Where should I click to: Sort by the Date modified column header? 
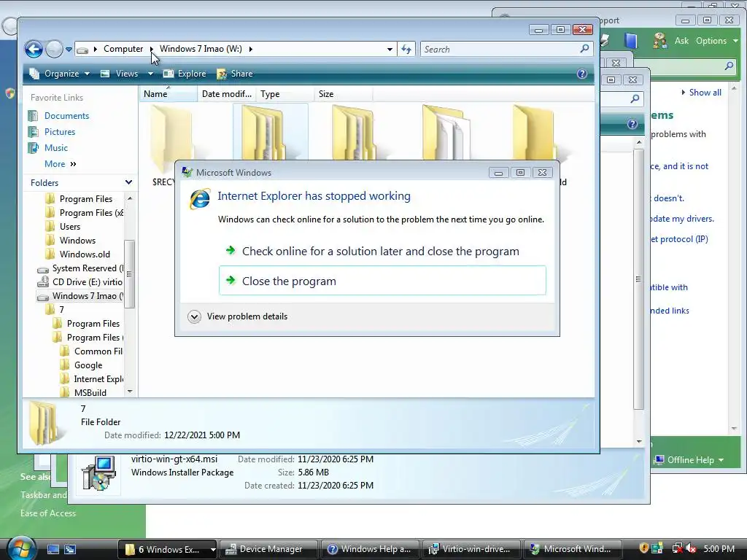pos(227,94)
